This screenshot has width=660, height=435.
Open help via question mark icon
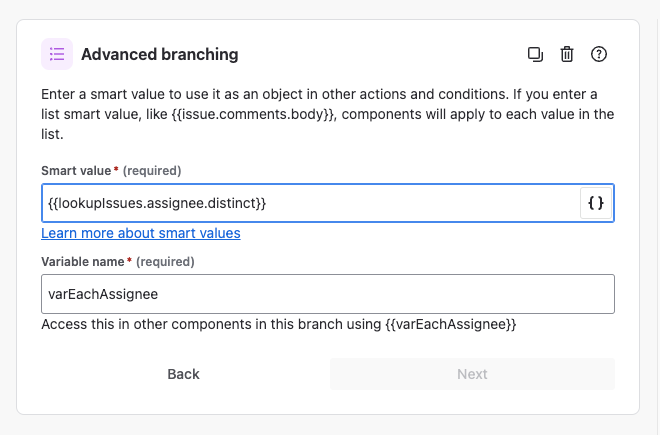599,54
